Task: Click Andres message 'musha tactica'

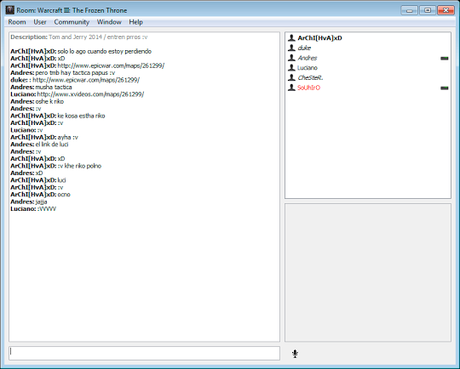Action: click(54, 87)
